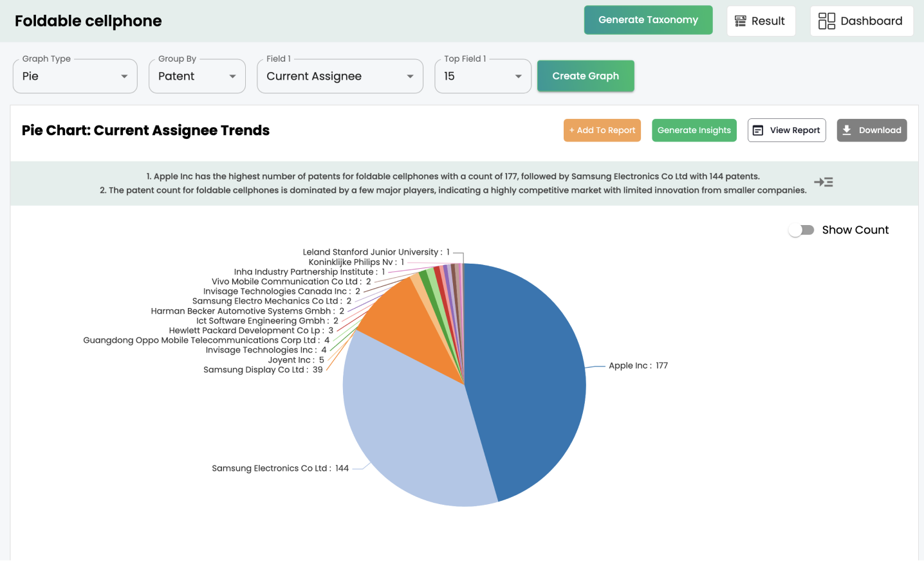Screen dimensions: 924x571
Task: Open the Result view
Action: coord(761,21)
